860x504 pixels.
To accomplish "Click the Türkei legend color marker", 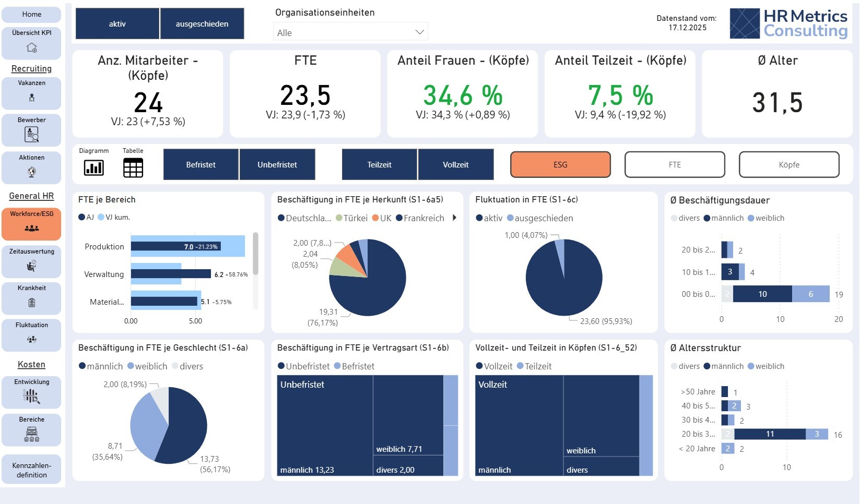I will (x=339, y=218).
